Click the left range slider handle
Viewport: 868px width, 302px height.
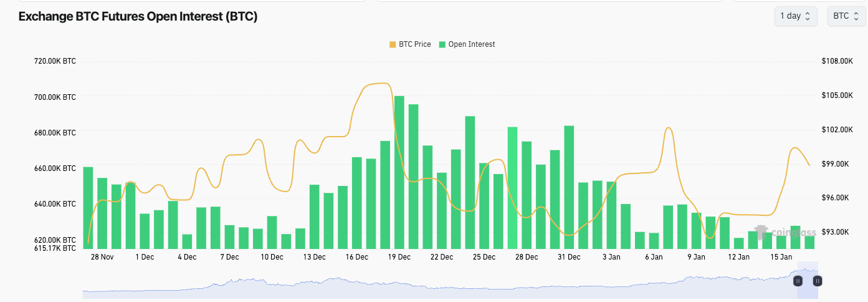[798, 281]
